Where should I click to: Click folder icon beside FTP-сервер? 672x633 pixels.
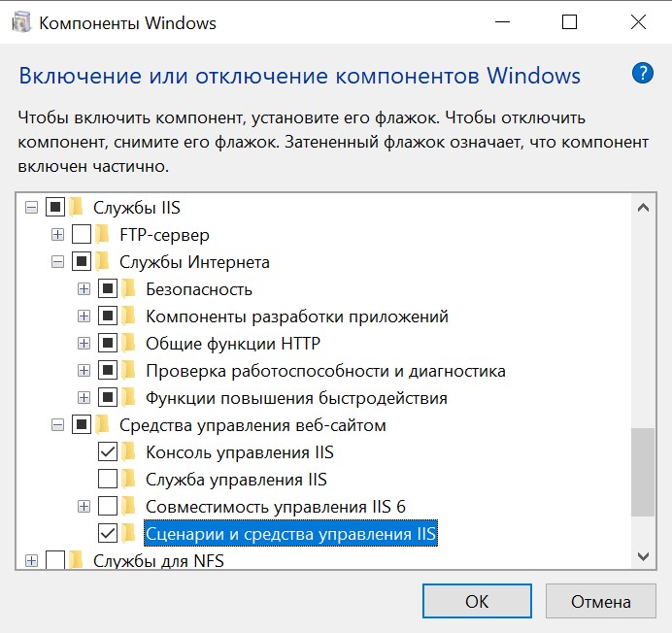[103, 234]
